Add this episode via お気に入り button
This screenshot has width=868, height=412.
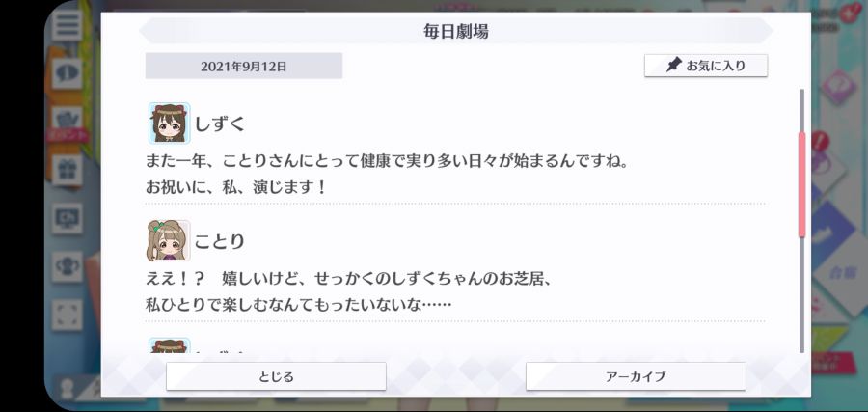click(x=706, y=66)
